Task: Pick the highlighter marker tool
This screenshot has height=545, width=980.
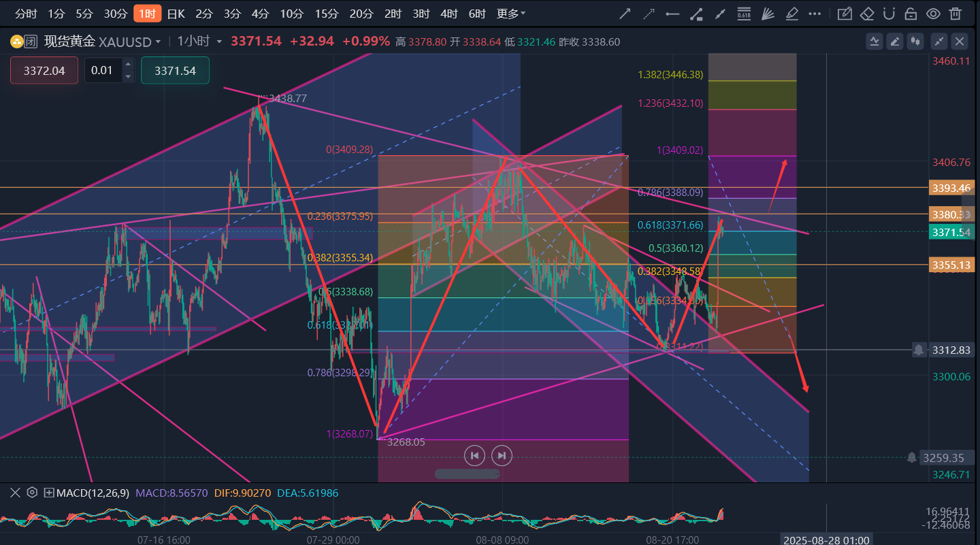Action: [791, 14]
